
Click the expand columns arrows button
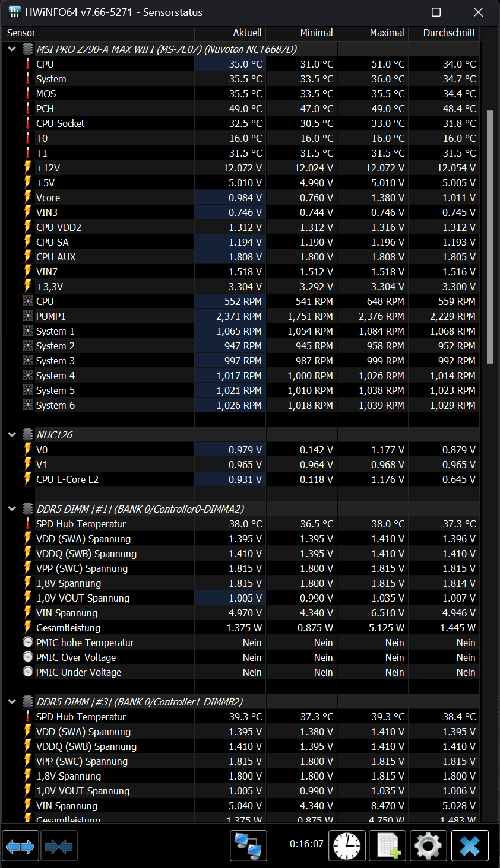tap(20, 845)
